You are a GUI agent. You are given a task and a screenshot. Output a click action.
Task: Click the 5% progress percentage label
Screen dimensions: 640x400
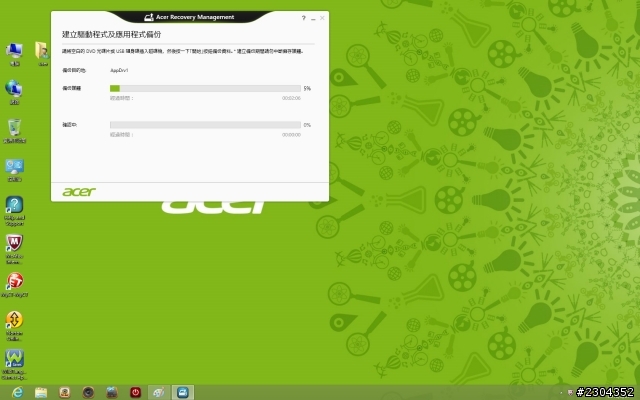[307, 88]
